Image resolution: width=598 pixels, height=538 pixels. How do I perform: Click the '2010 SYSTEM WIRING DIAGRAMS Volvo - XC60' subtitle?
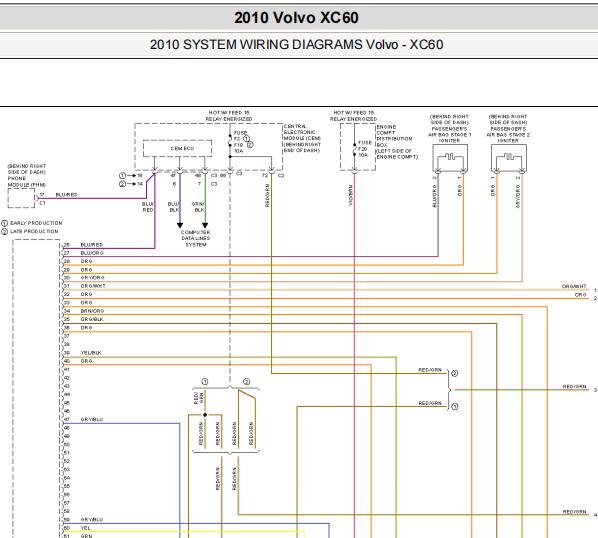tap(296, 45)
